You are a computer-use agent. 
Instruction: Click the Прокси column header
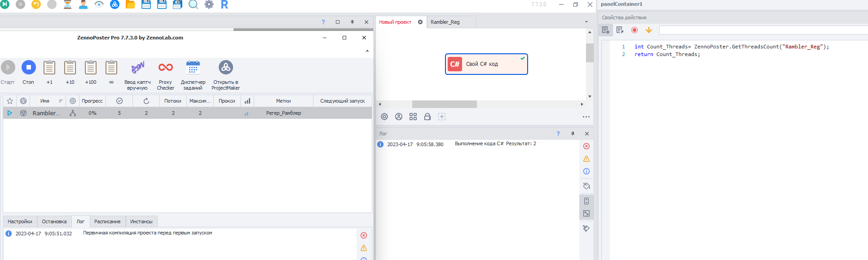[x=227, y=101]
